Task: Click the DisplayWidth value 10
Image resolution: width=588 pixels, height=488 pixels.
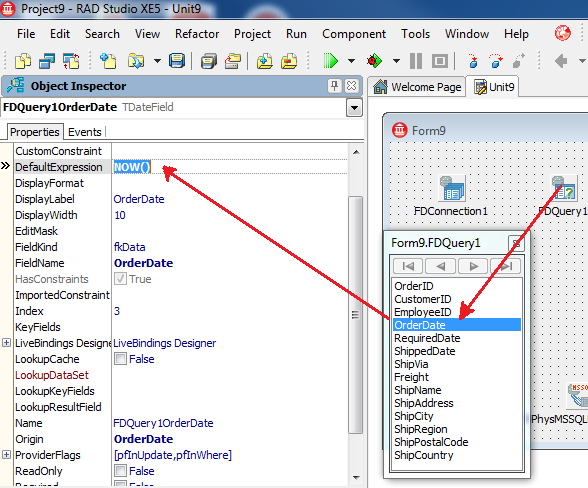Action: click(120, 215)
